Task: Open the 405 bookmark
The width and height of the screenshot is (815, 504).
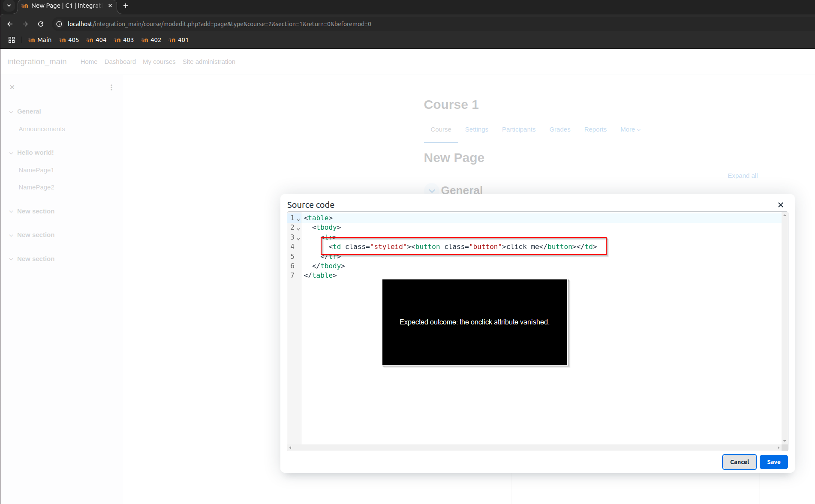Action: [x=69, y=40]
